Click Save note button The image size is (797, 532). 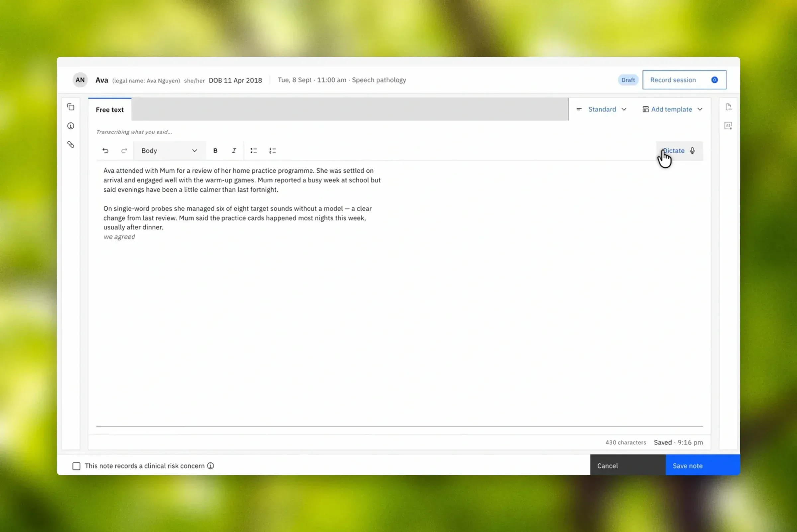pos(703,466)
